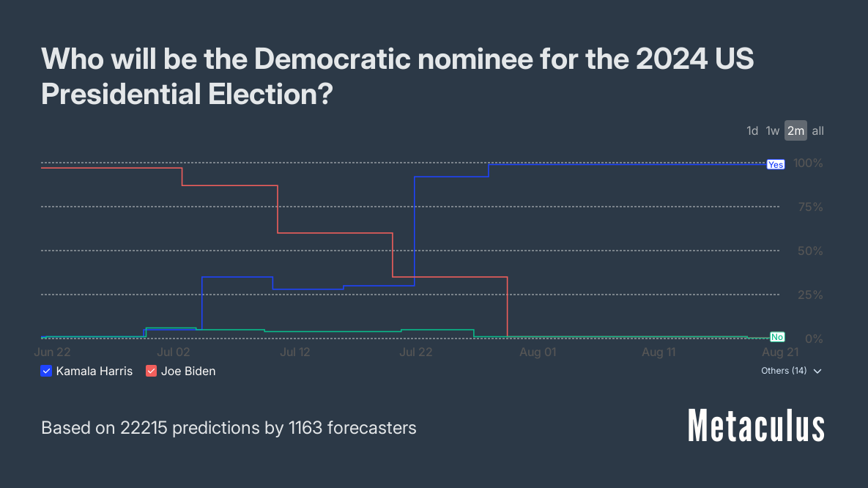The width and height of the screenshot is (868, 488).
Task: Click the blue Yes badge on chart
Action: coord(776,165)
